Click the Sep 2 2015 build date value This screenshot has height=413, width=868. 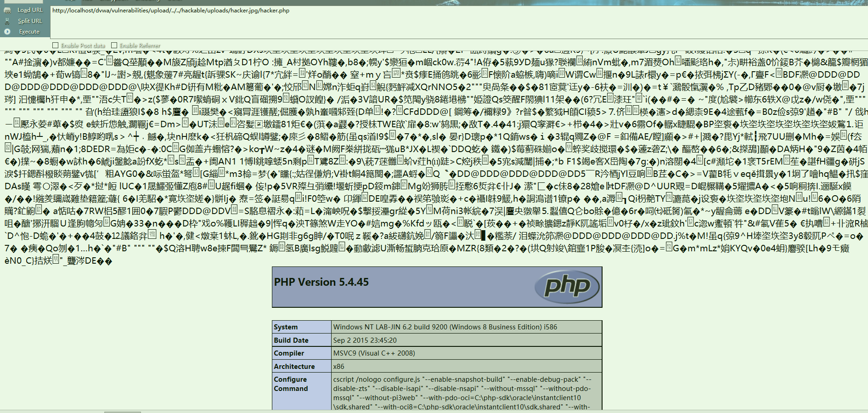click(365, 340)
